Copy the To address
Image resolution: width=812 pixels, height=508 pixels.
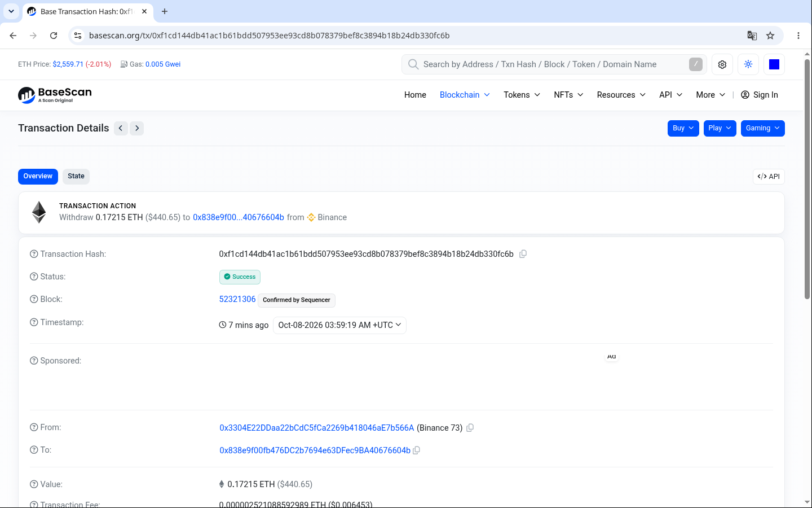(x=416, y=450)
